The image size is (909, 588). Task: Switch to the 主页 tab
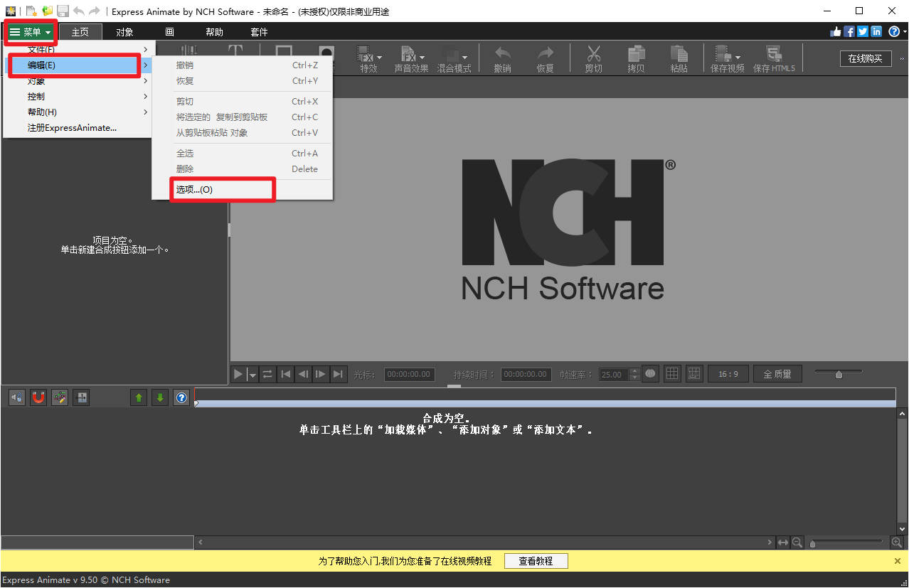80,32
